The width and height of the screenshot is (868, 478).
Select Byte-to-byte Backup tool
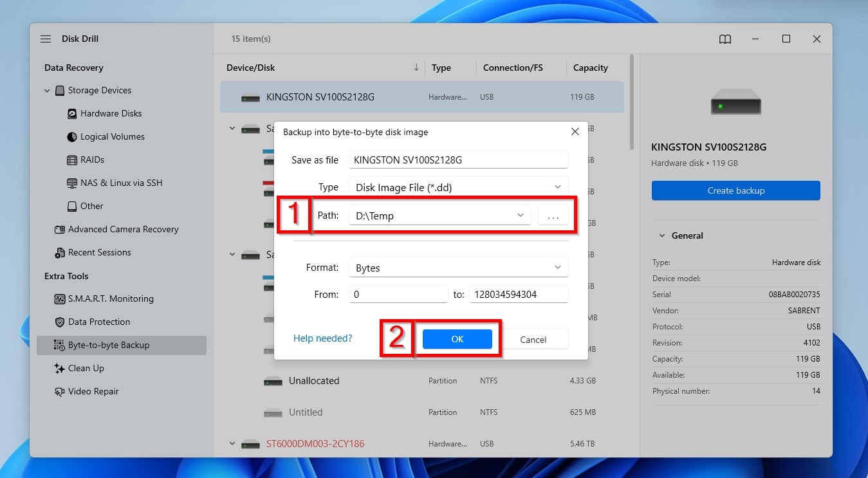122,345
